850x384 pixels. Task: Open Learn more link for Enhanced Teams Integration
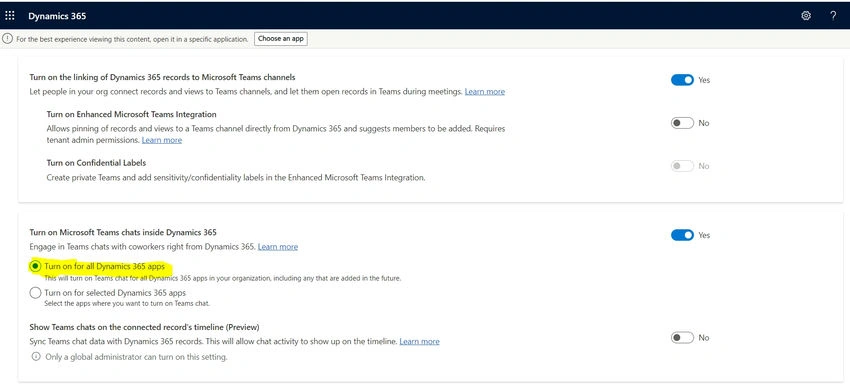[162, 140]
